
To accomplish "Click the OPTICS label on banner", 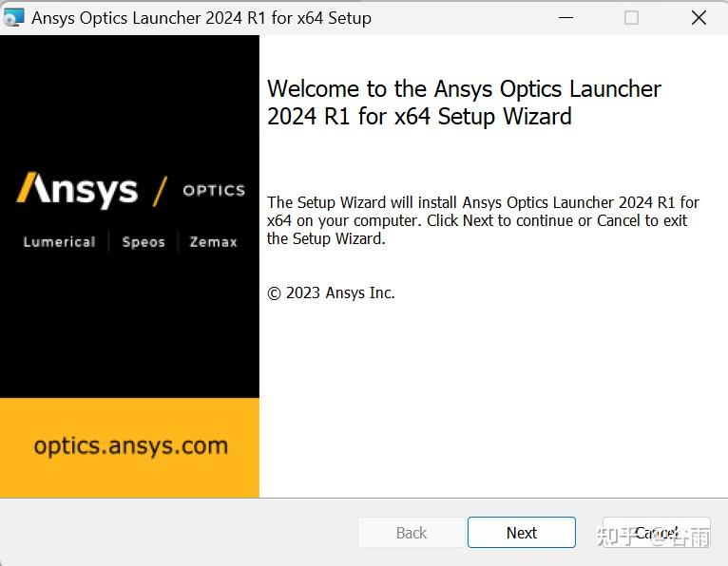I will pos(214,190).
